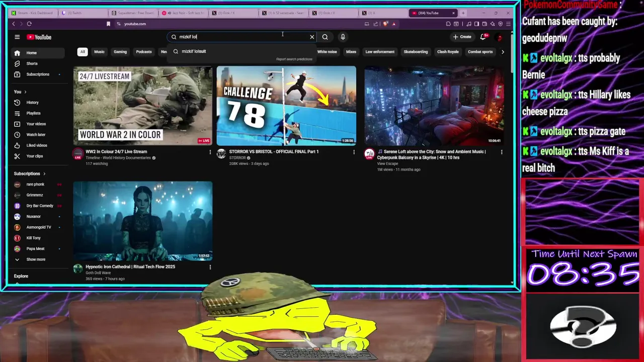Click the magnifier search button
This screenshot has height=362, width=644.
point(325,37)
